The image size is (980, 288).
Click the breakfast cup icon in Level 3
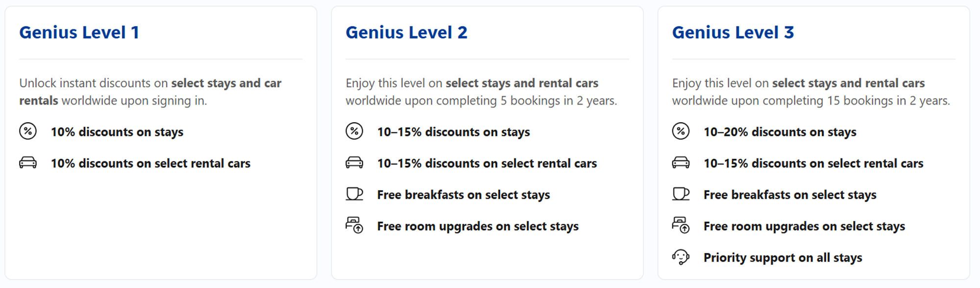681,194
